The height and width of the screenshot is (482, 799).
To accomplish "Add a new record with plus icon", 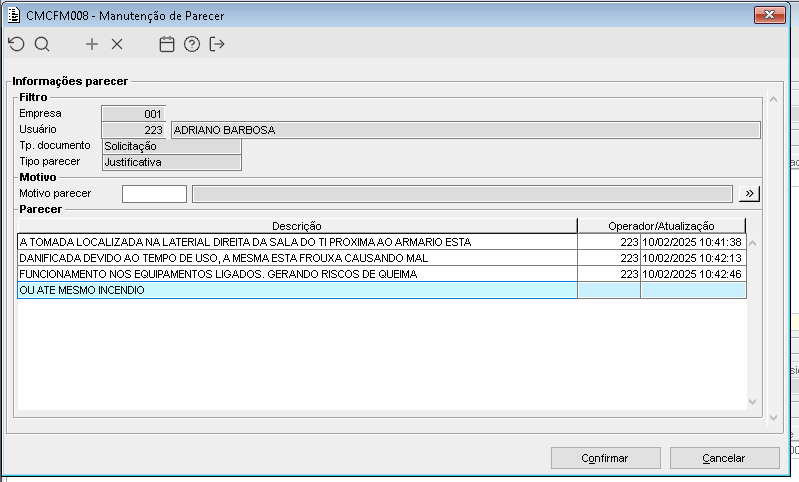I will click(92, 44).
